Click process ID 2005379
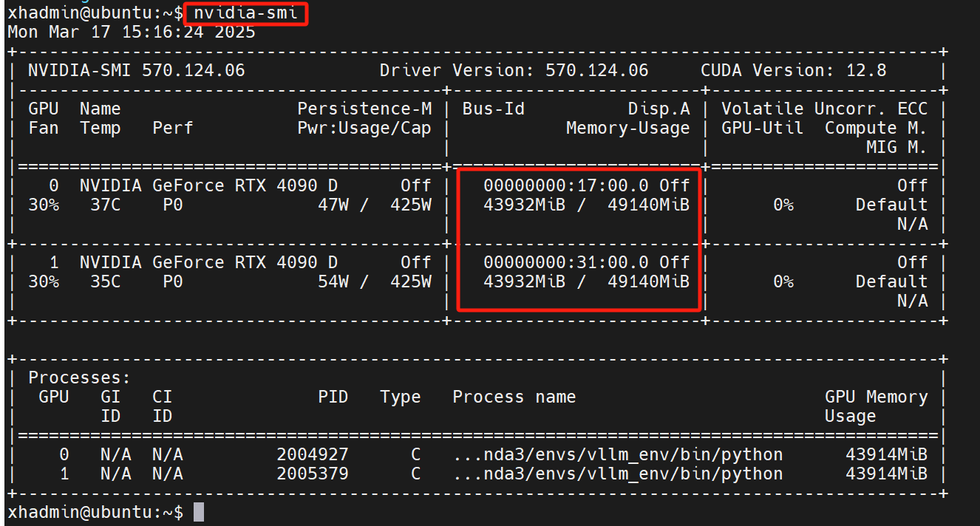 coord(313,474)
